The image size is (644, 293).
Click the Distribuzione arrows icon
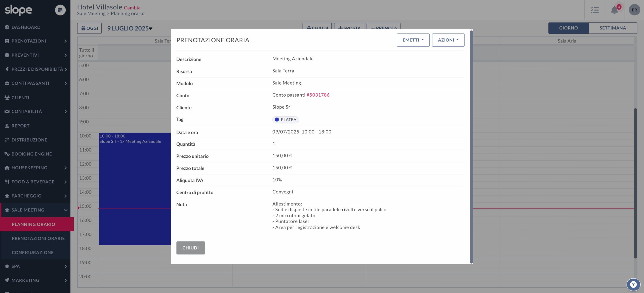[7, 140]
